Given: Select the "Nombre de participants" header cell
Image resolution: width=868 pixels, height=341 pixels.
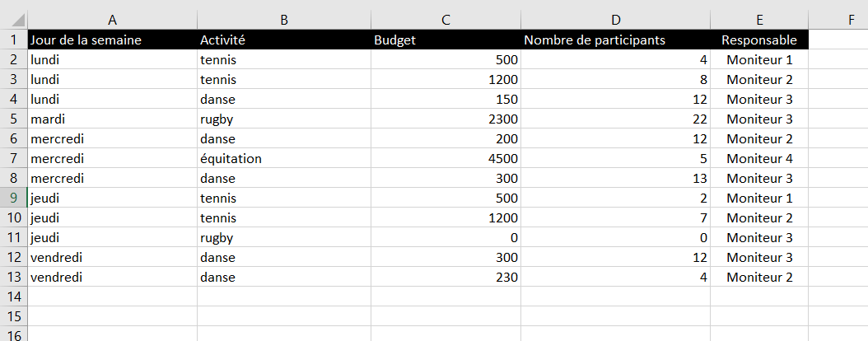Looking at the screenshot, I should (615, 40).
